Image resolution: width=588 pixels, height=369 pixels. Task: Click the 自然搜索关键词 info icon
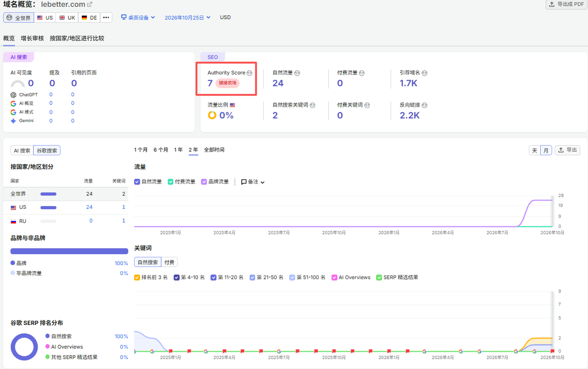(312, 105)
